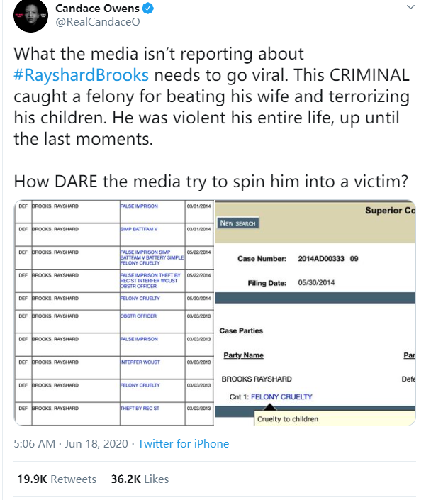This screenshot has height=500, width=448.
Task: Select the SIMP BATTFAM V charge entry
Action: pyautogui.click(x=140, y=230)
